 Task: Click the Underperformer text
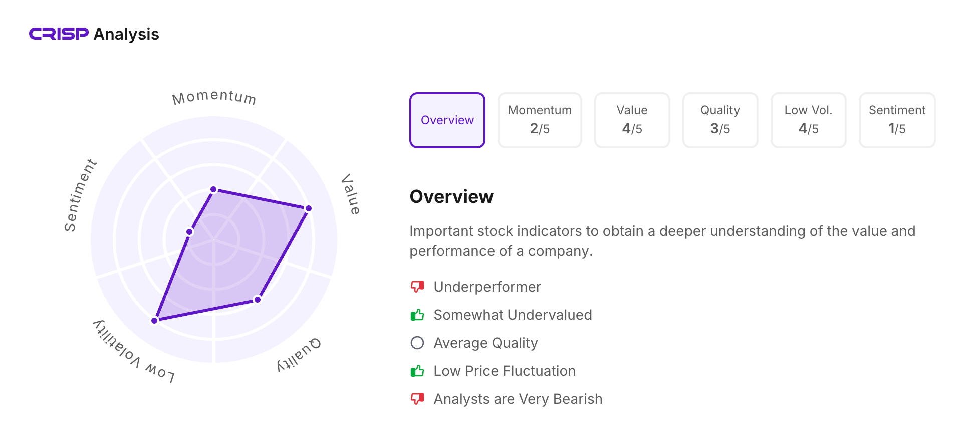[x=487, y=287]
